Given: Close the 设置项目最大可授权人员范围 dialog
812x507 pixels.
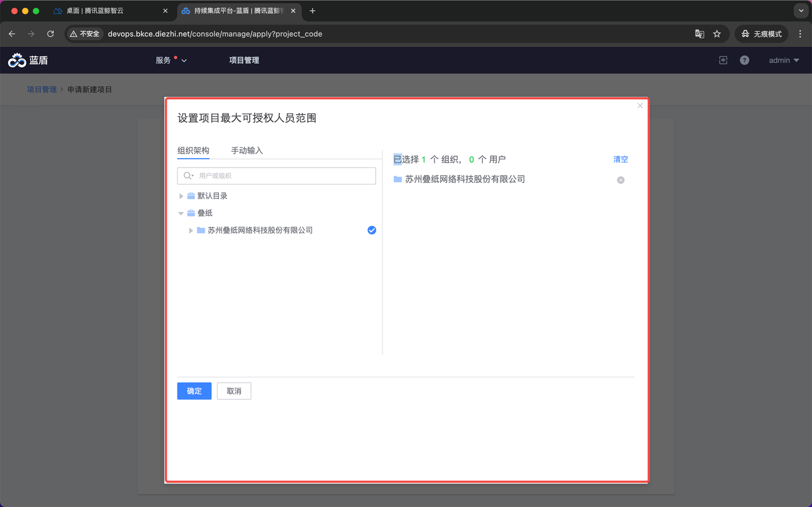Looking at the screenshot, I should point(640,106).
